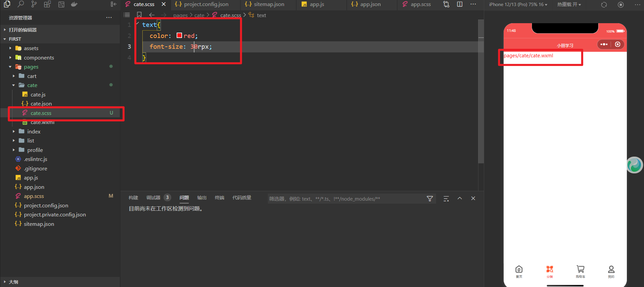Expand the 打开的编辑器 section
Image resolution: width=644 pixels, height=287 pixels.
[60, 30]
